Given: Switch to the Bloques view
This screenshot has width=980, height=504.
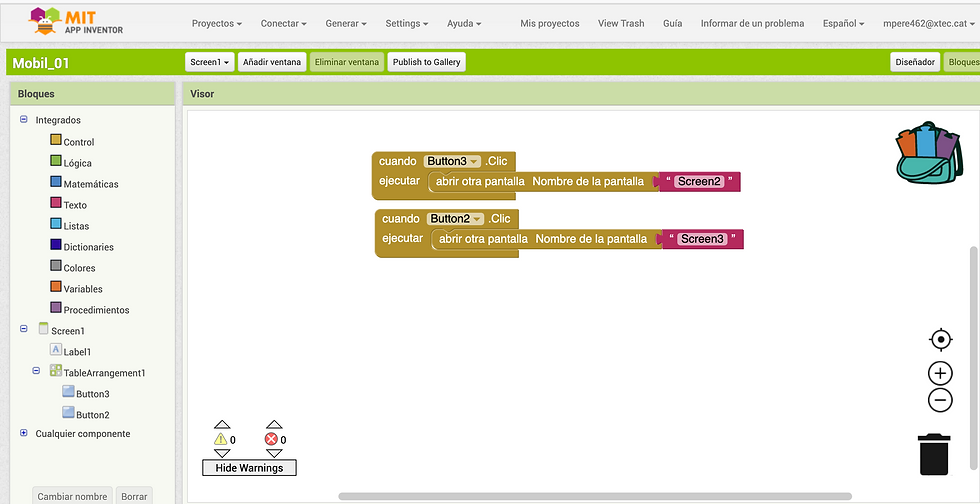Looking at the screenshot, I should [962, 62].
